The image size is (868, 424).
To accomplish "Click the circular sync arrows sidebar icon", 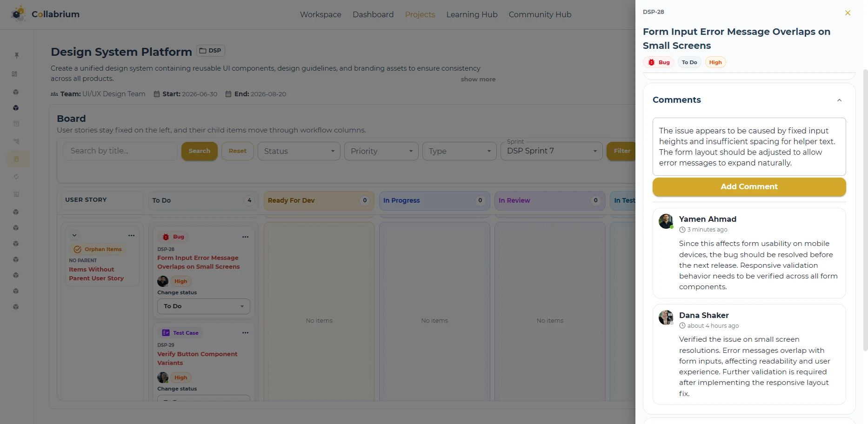I will [16, 177].
